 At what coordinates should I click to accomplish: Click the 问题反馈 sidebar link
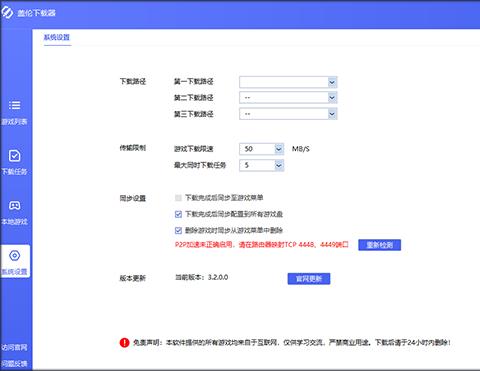tap(14, 363)
